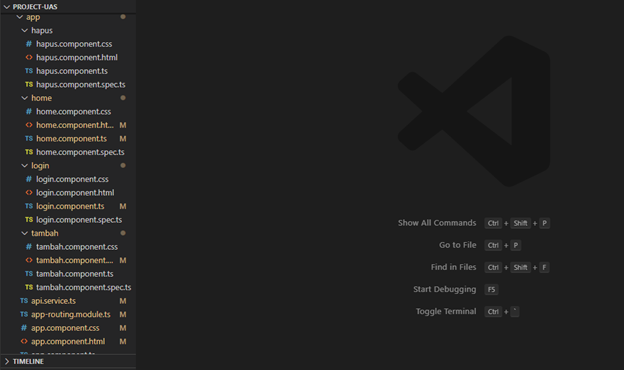Screen dimensions: 624x370
Task: Click TS icon of app-routing.module.ts
Action: tap(24, 314)
